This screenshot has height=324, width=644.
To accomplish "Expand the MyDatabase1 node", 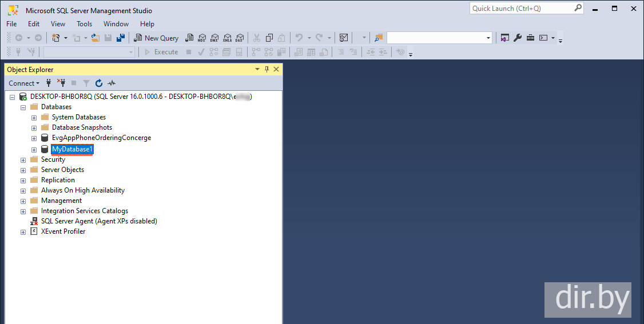I will pos(34,150).
